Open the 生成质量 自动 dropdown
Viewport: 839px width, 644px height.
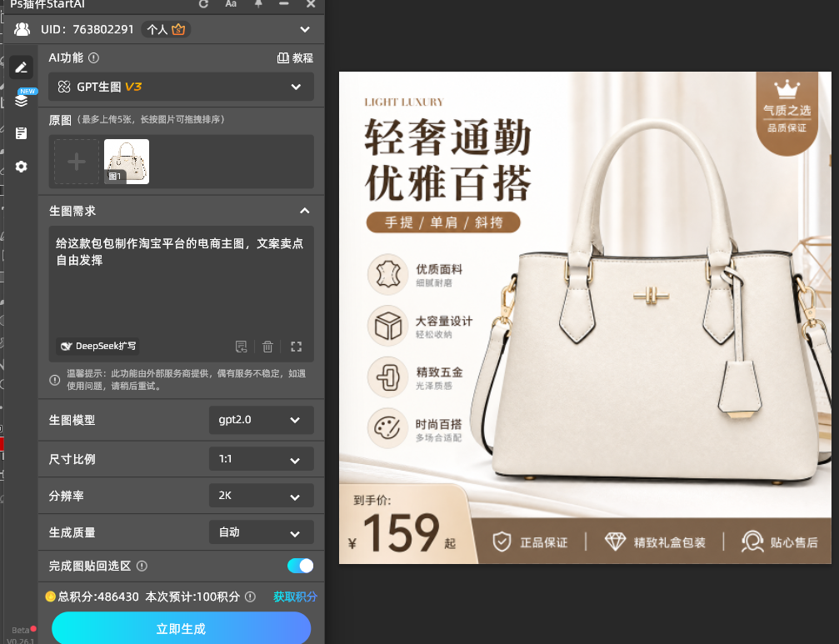tap(261, 532)
